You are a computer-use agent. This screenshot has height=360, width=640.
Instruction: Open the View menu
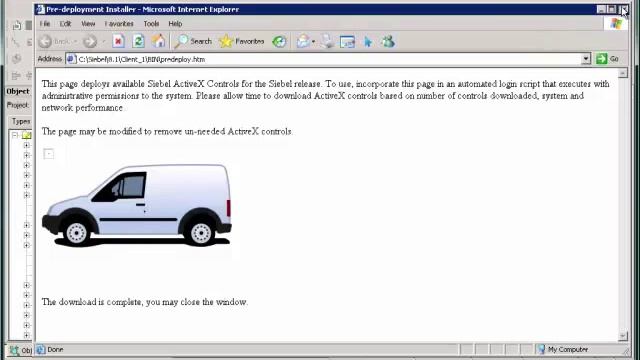[88, 24]
